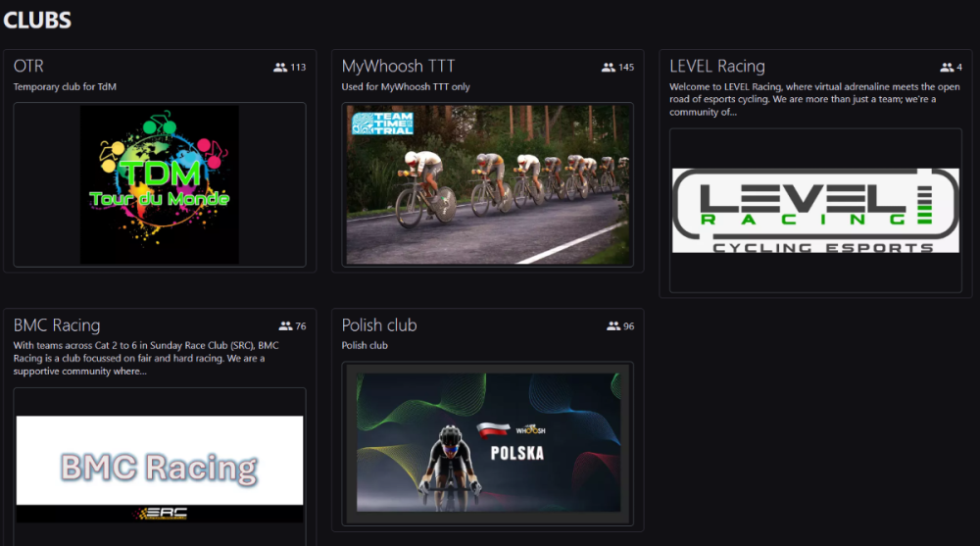Click the CLUBS section heading

[x=37, y=20]
